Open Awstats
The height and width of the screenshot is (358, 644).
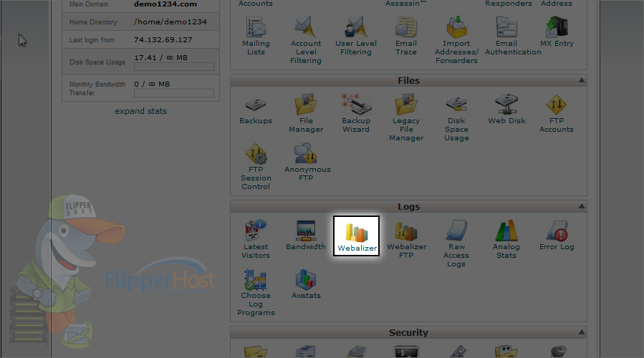point(306,284)
